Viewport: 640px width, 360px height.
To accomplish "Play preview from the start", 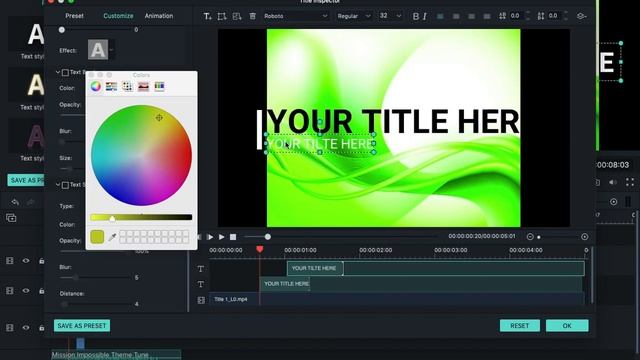I will coord(210,237).
